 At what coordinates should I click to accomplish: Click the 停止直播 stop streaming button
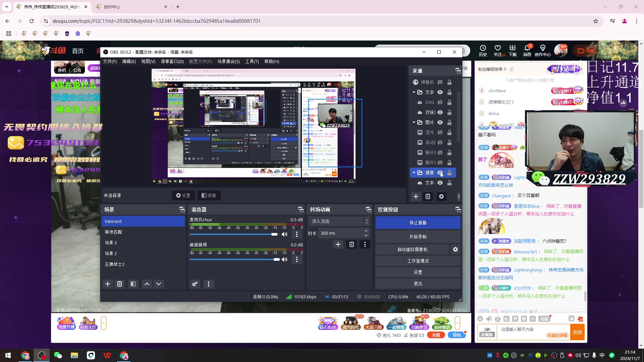pos(418,223)
